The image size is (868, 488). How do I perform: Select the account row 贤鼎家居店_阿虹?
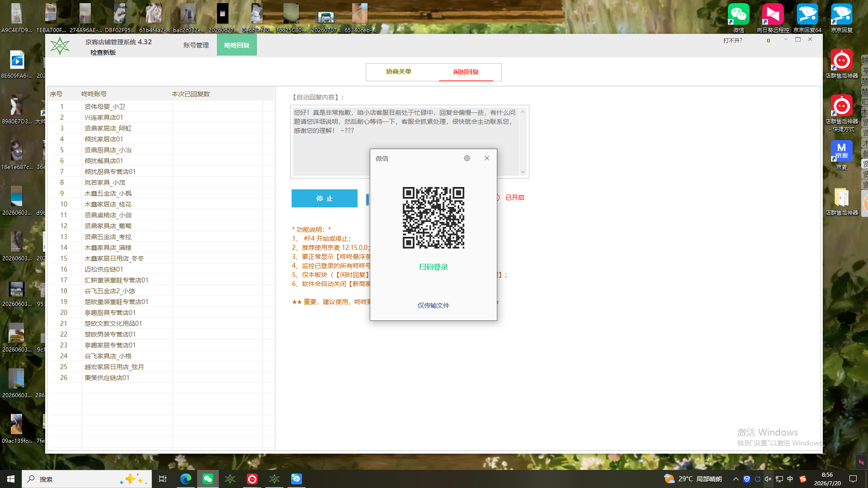(x=161, y=128)
